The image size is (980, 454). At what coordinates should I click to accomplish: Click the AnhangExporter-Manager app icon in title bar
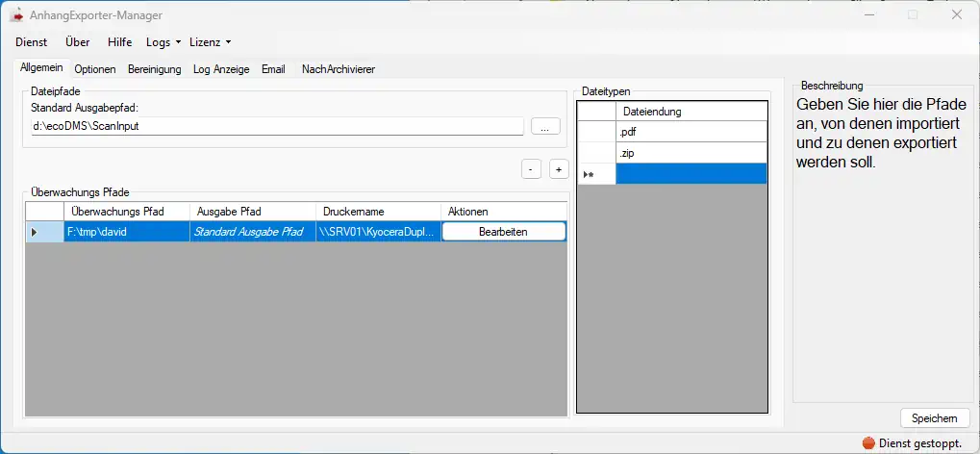click(15, 15)
